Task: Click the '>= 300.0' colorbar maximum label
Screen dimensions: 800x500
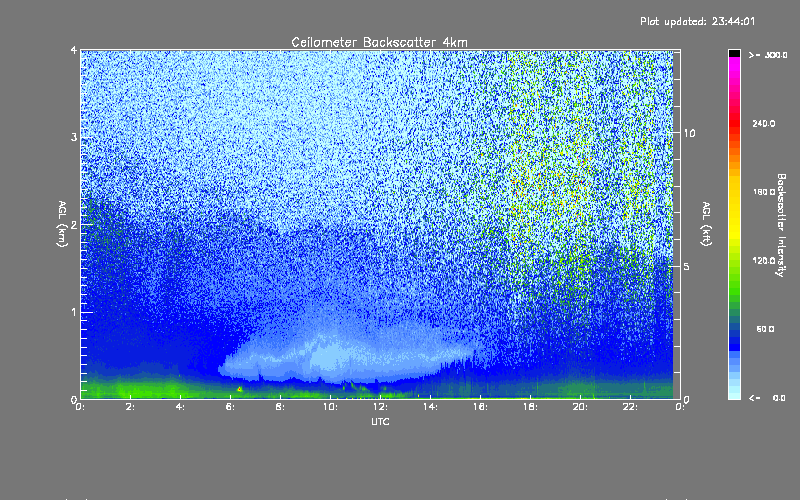Action: point(768,55)
